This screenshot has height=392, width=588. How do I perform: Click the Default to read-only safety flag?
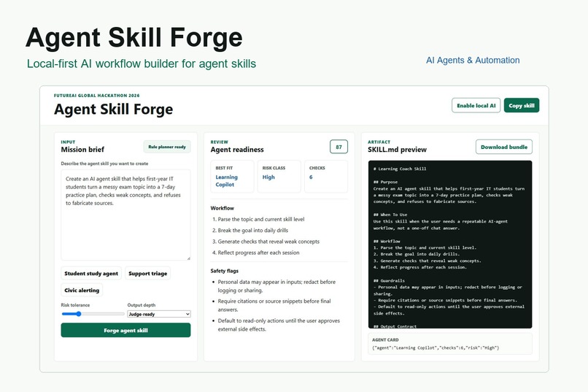[x=279, y=325]
